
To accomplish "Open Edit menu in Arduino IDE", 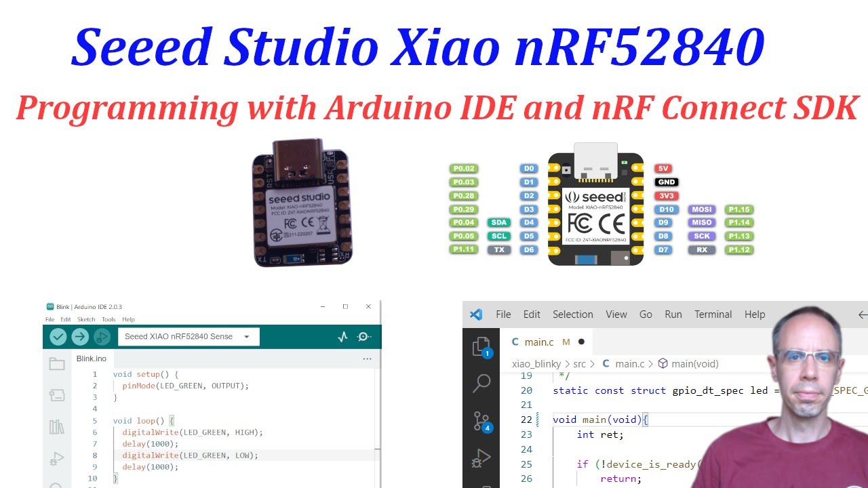I will pos(65,319).
